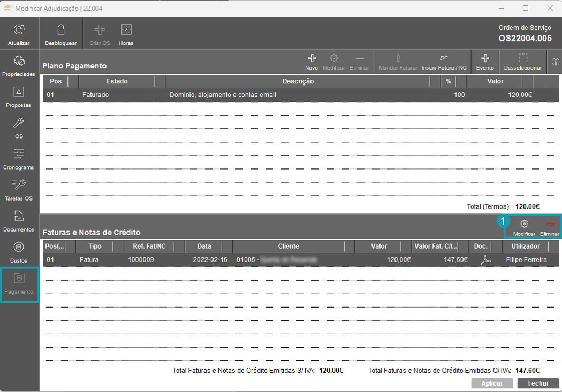The width and height of the screenshot is (562, 392).
Task: Click invoice reference 1000009
Action: tap(141, 259)
